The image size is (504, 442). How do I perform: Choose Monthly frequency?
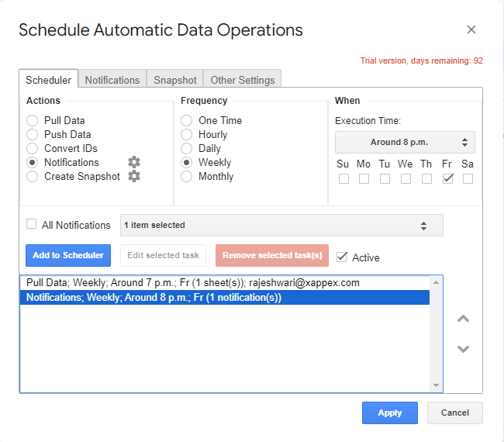coord(186,177)
